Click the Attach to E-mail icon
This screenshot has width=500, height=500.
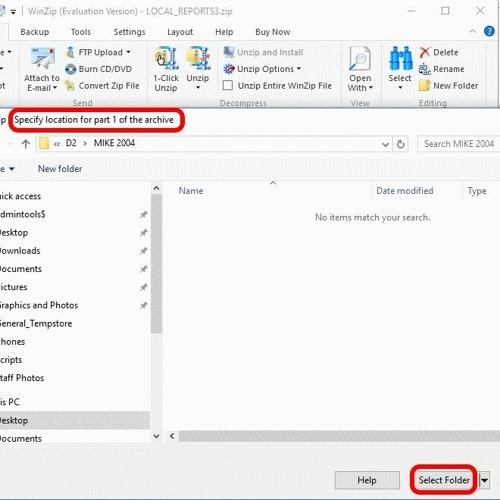tap(43, 59)
